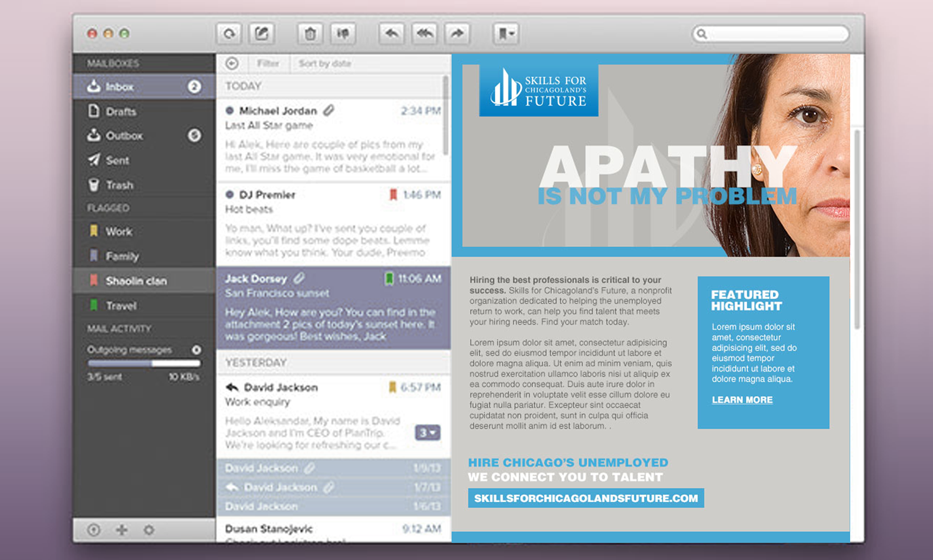Click the reply-all arrows icon
Viewport: 933px width, 560px height.
425,34
